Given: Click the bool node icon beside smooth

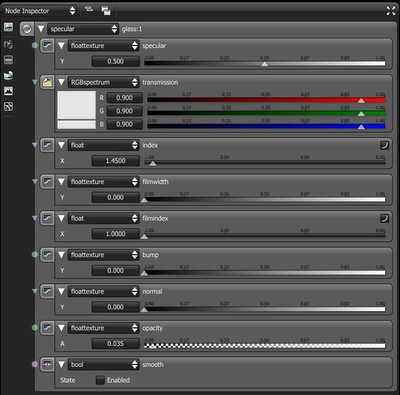Looking at the screenshot, I should 47,364.
